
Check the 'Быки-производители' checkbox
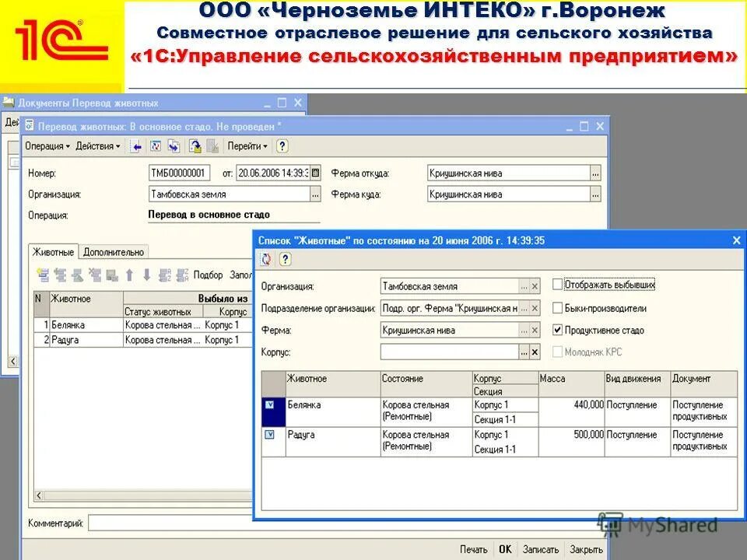click(x=557, y=308)
